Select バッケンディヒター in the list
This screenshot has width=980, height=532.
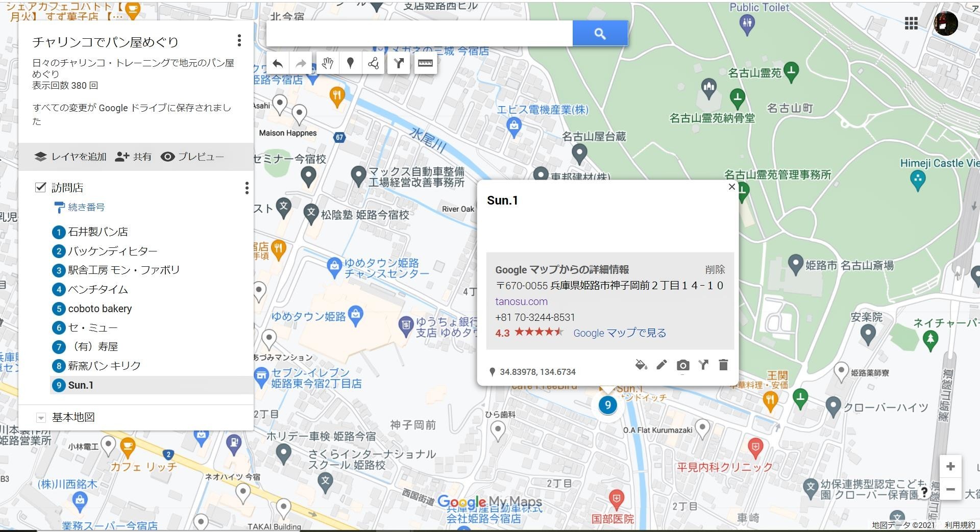point(152,251)
